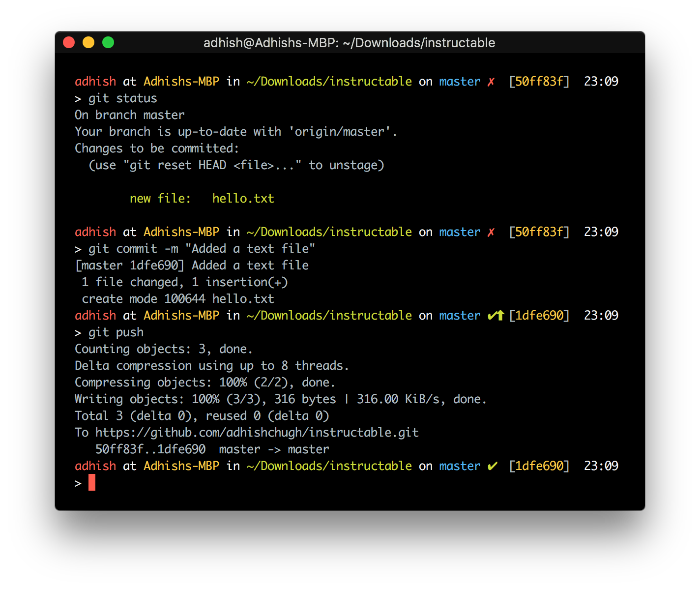Click the red close traffic light
This screenshot has height=589, width=700.
[x=69, y=42]
